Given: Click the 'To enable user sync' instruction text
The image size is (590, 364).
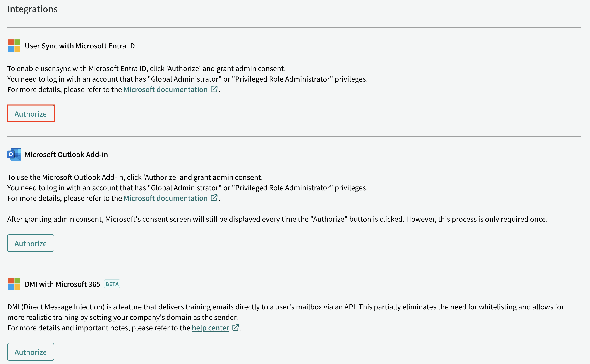Looking at the screenshot, I should [x=146, y=69].
